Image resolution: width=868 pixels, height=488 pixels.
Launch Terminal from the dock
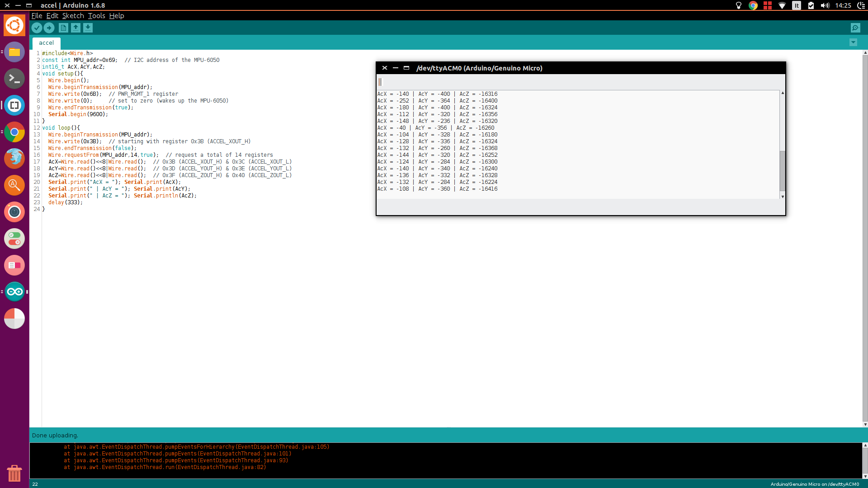click(x=14, y=79)
